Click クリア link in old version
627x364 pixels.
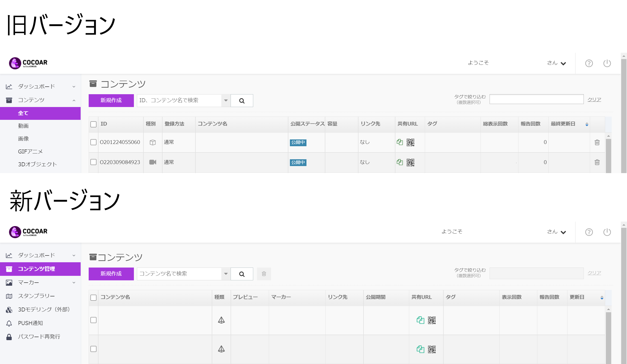click(x=594, y=99)
